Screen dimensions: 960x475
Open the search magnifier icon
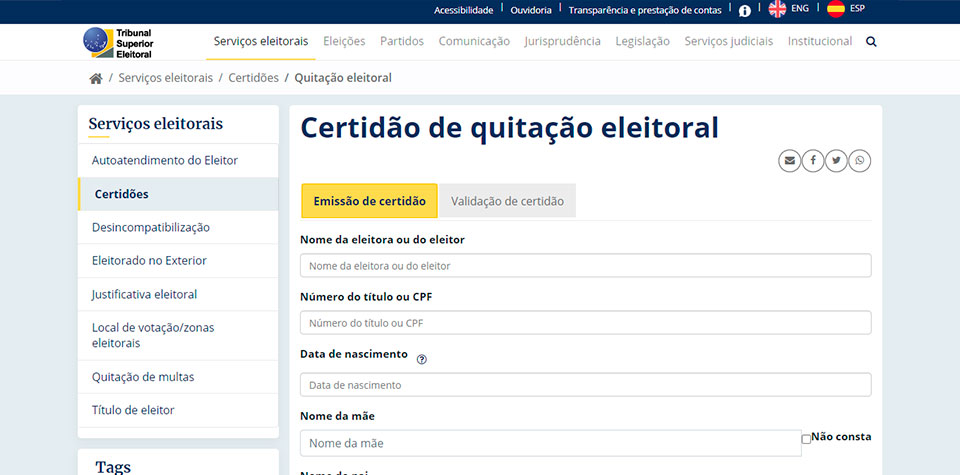click(x=871, y=42)
